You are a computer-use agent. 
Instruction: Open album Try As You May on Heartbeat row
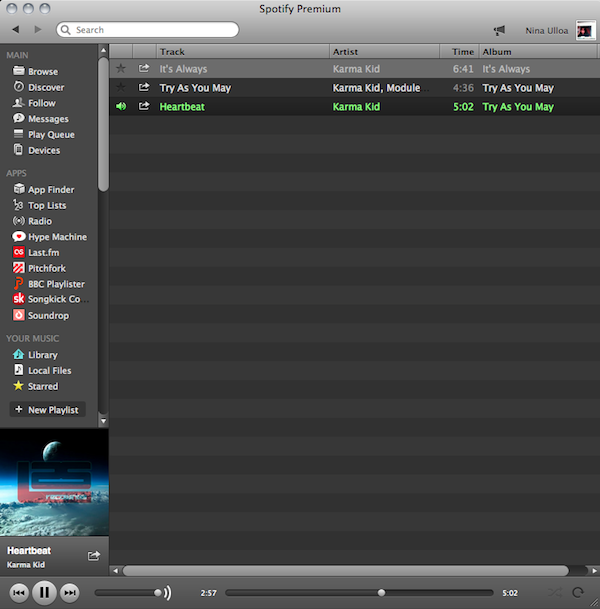click(518, 107)
